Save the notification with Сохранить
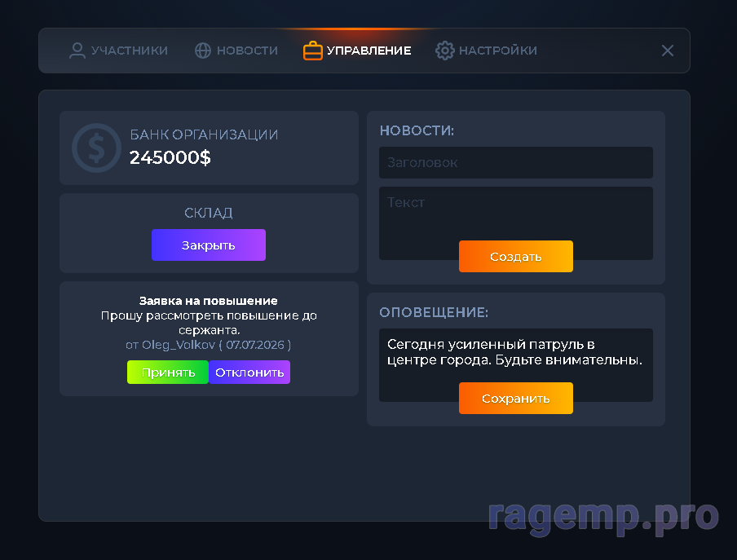737x560 pixels. [x=515, y=398]
